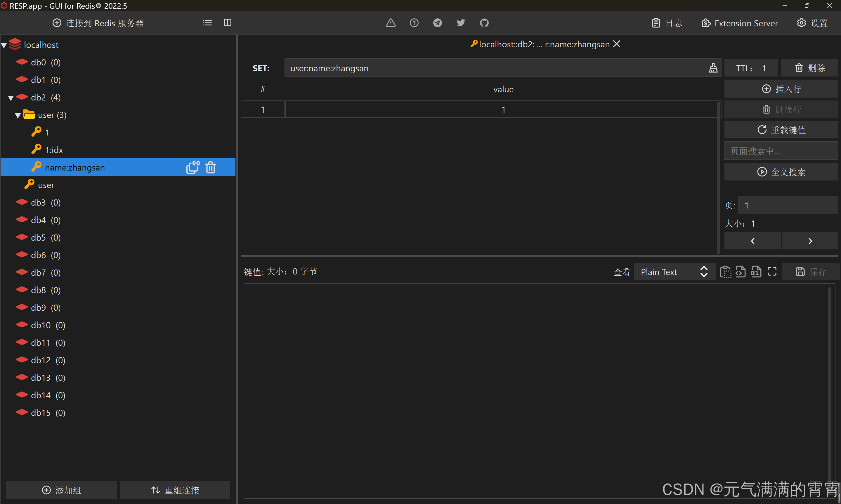Collapse the localhost connection tree
The height and width of the screenshot is (504, 841).
[x=4, y=46]
